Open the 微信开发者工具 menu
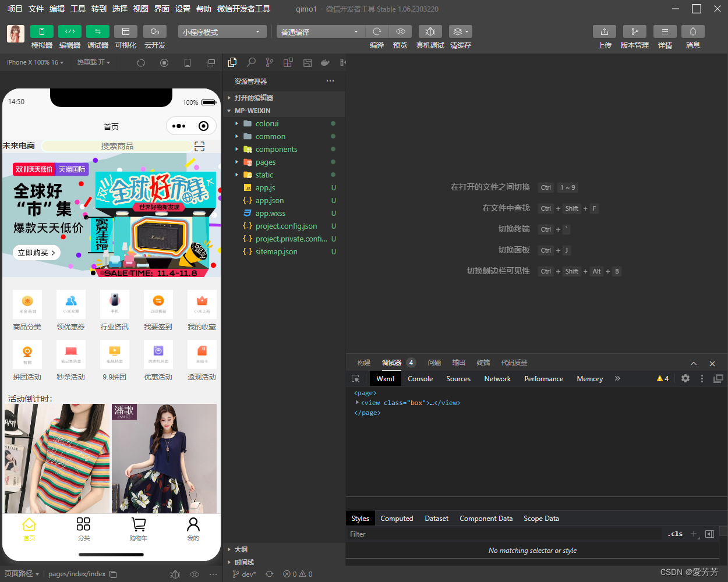The height and width of the screenshot is (582, 728). tap(243, 9)
